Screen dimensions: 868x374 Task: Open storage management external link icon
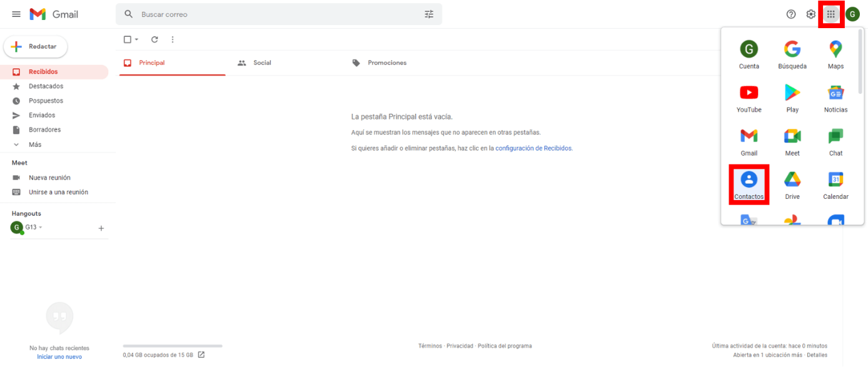click(x=201, y=355)
